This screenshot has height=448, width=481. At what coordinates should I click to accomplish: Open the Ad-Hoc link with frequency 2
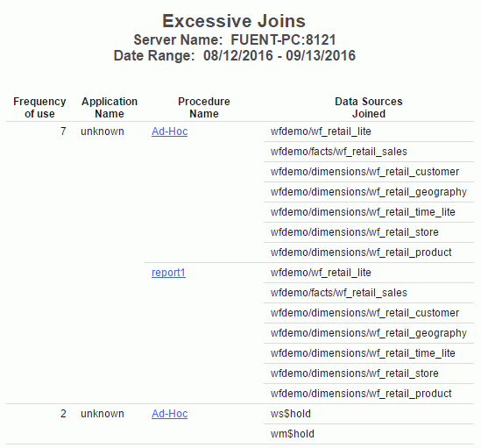170,414
